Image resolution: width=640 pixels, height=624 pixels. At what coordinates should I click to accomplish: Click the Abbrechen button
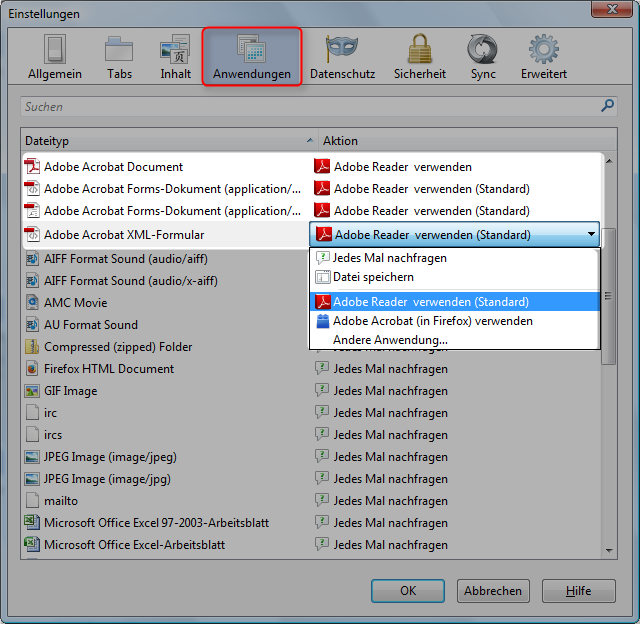(493, 591)
